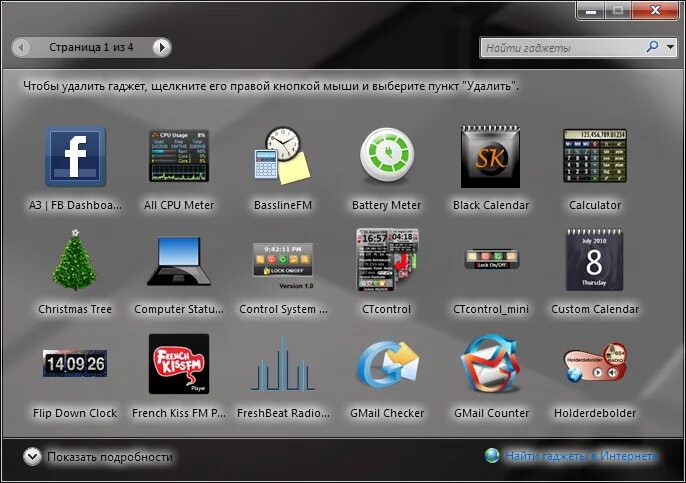Viewport: 686px width, 483px height.
Task: Expand Показать подробности with the chevron
Action: point(32,456)
